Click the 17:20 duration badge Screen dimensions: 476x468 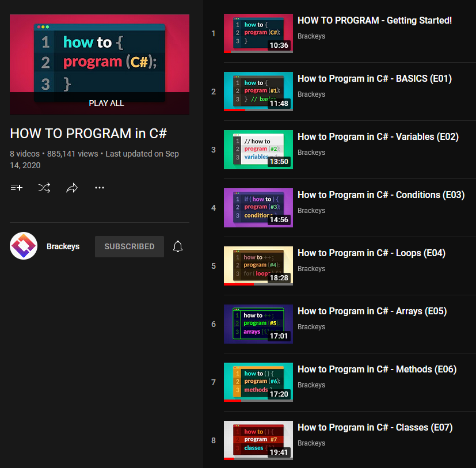(x=279, y=394)
